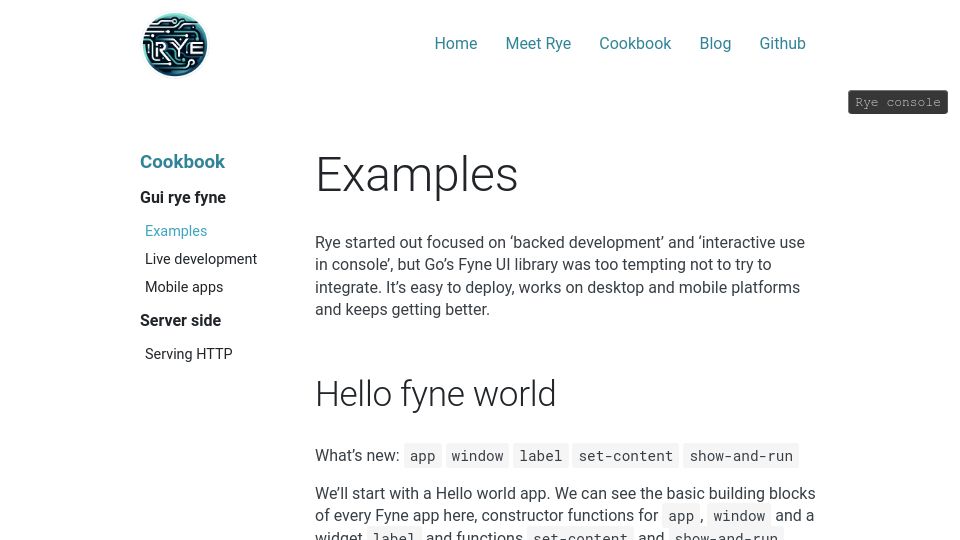The height and width of the screenshot is (540, 960).
Task: Open Live development in sidebar
Action: (201, 259)
